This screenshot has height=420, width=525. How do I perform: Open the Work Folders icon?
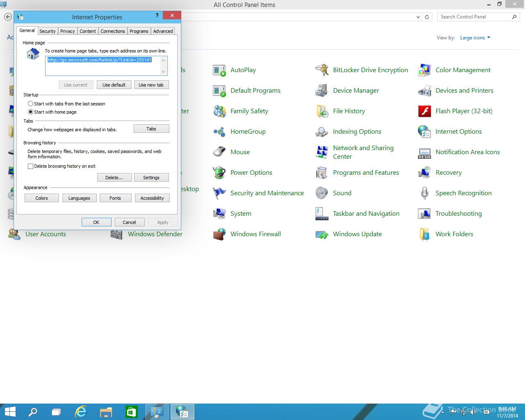pyautogui.click(x=425, y=234)
